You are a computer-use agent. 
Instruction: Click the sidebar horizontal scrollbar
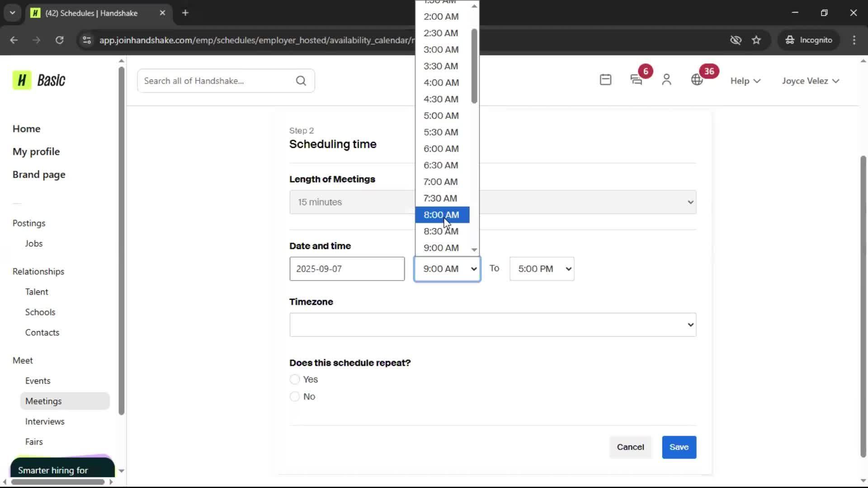click(x=58, y=482)
